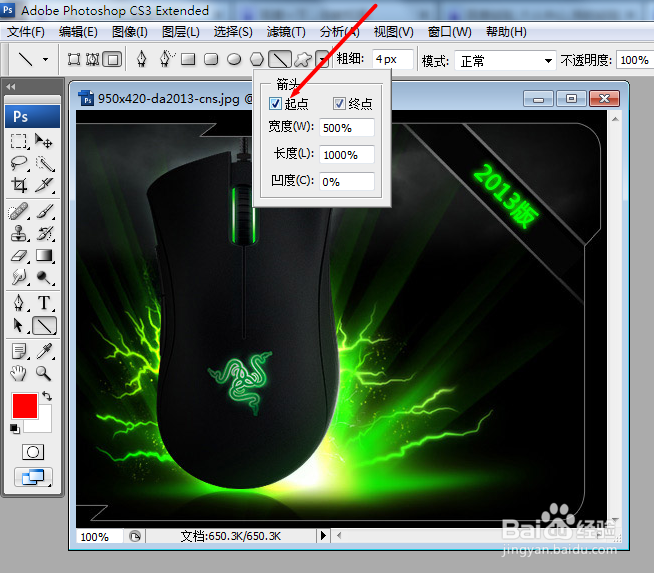Screen dimensions: 654x573
Task: Open the 滤镜(T) menu
Action: point(286,32)
